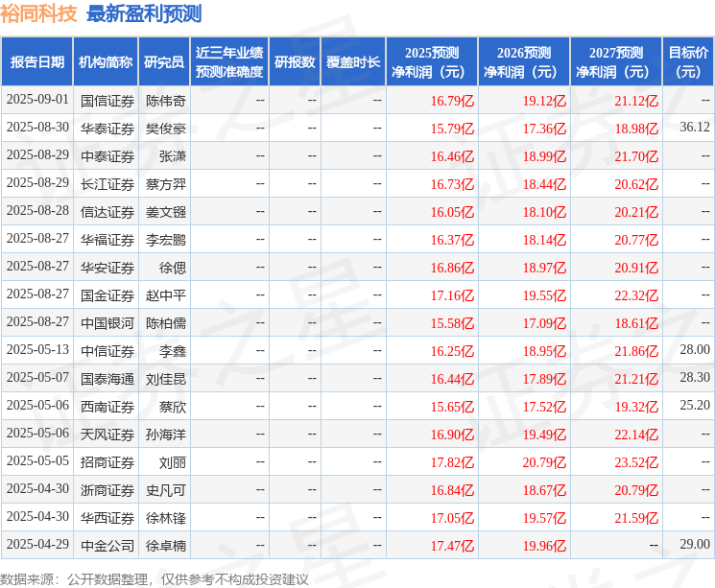Click the 覆盖时长 column header

coord(353,62)
